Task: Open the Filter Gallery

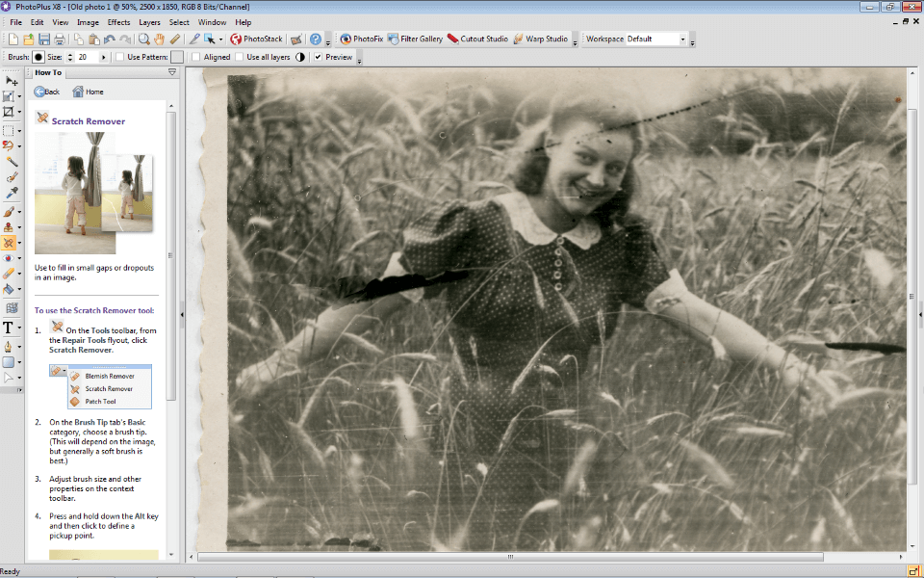Action: (415, 39)
